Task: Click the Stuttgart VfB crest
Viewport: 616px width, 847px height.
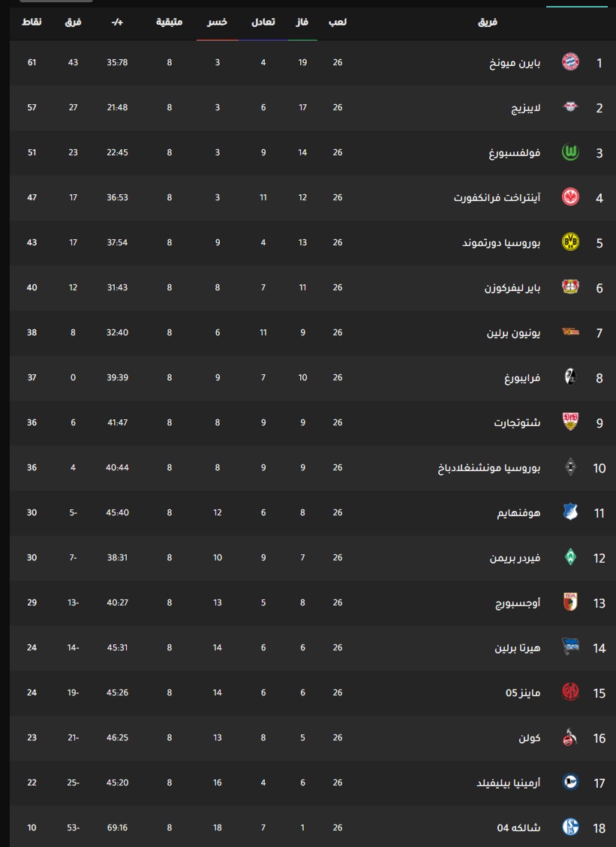Action: coord(570,422)
